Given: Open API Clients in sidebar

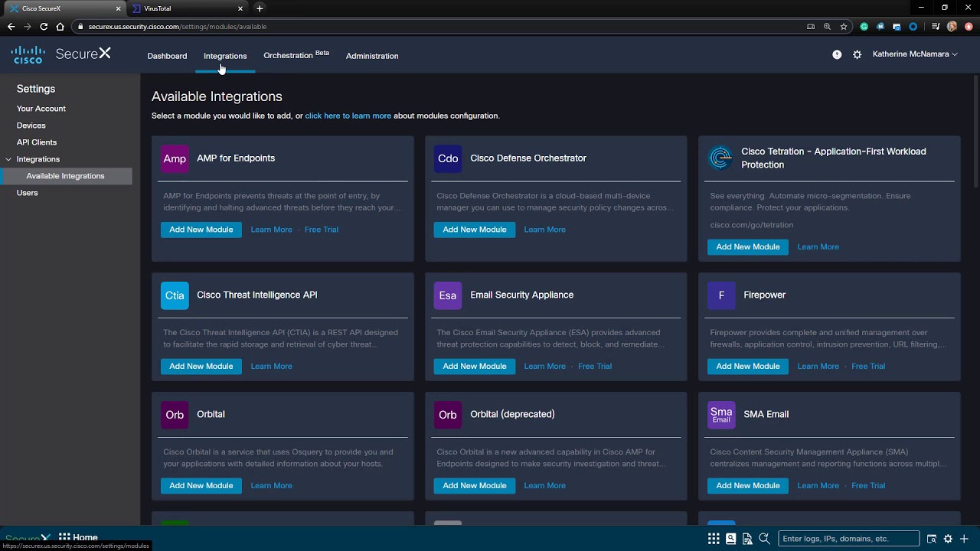Looking at the screenshot, I should pos(37,142).
